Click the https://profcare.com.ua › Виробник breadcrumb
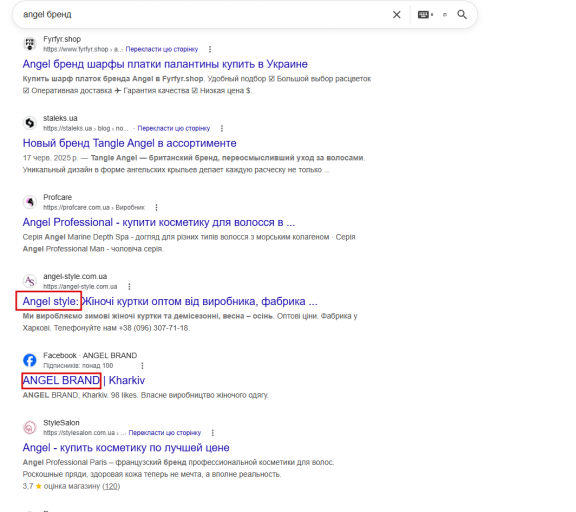 (94, 208)
